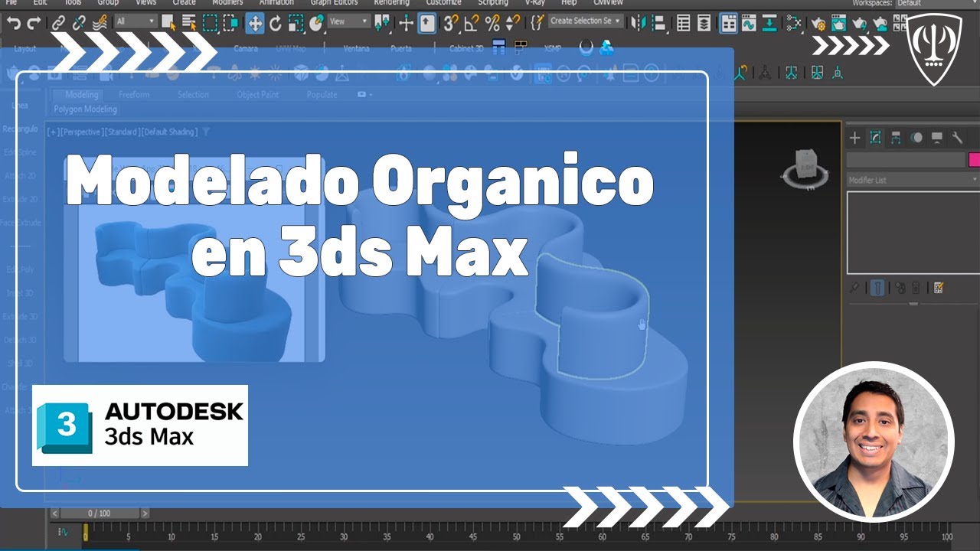This screenshot has width=980, height=551.
Task: Toggle the Percent Snap button
Action: click(x=492, y=23)
